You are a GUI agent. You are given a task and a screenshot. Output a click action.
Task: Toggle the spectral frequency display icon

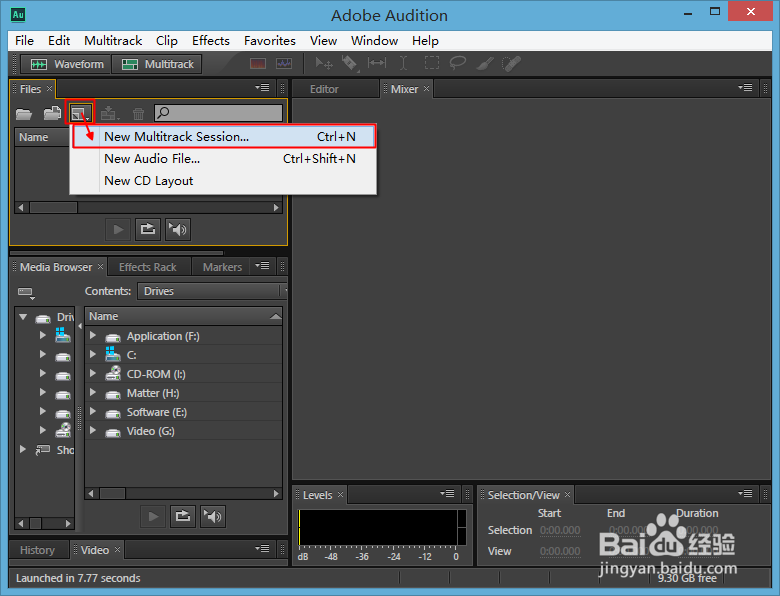point(258,64)
